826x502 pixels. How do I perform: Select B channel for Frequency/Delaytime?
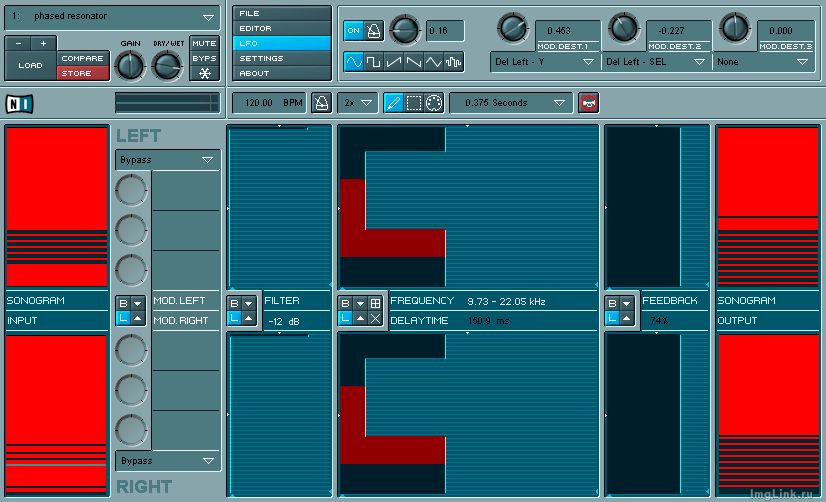coord(345,303)
